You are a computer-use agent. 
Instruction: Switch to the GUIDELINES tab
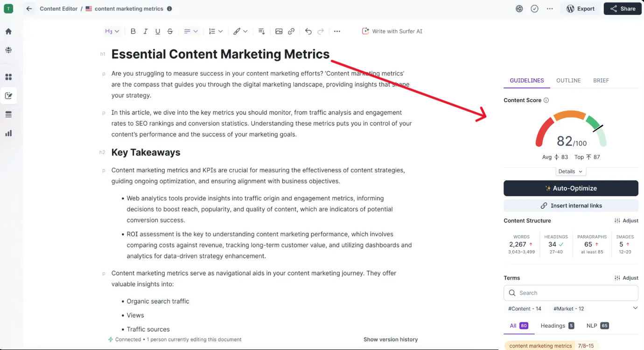point(527,81)
